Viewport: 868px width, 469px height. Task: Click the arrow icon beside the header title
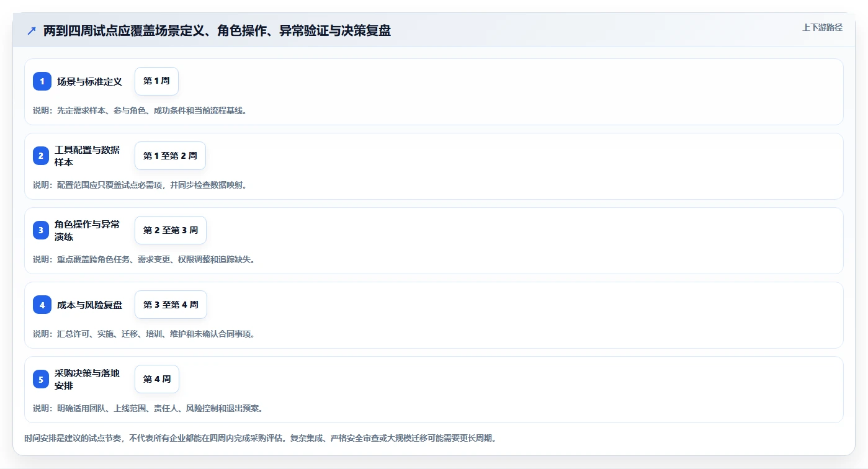[32, 30]
